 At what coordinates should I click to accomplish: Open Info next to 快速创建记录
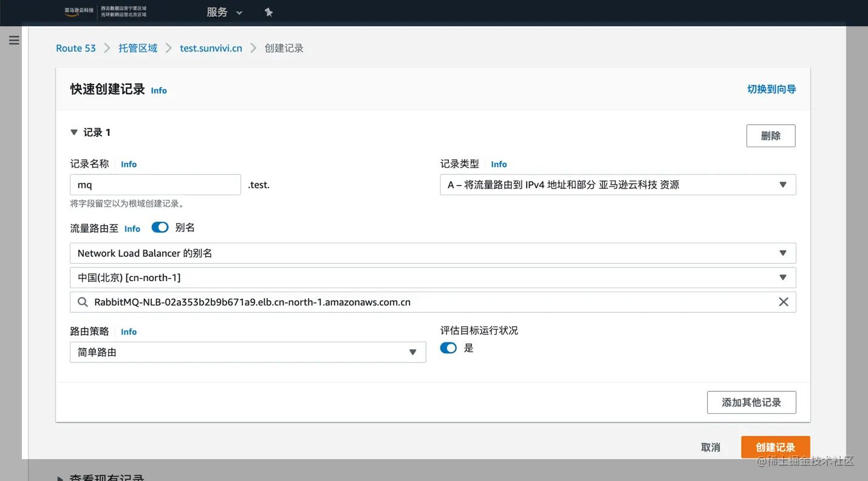point(159,90)
